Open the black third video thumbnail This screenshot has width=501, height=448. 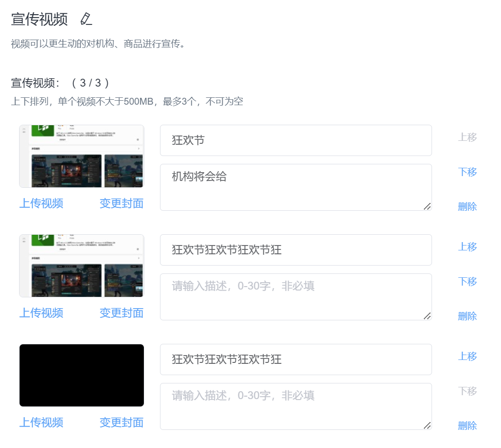82,375
